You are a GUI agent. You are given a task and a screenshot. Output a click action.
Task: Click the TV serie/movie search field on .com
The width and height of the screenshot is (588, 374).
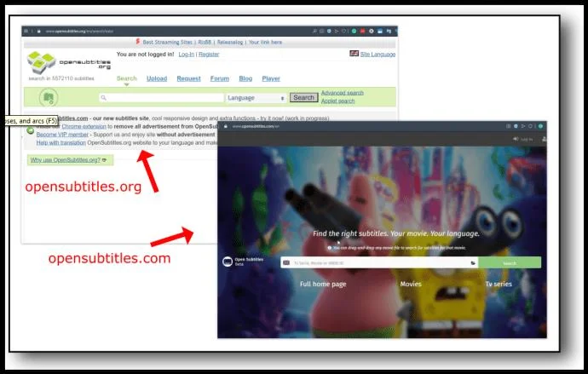click(379, 262)
